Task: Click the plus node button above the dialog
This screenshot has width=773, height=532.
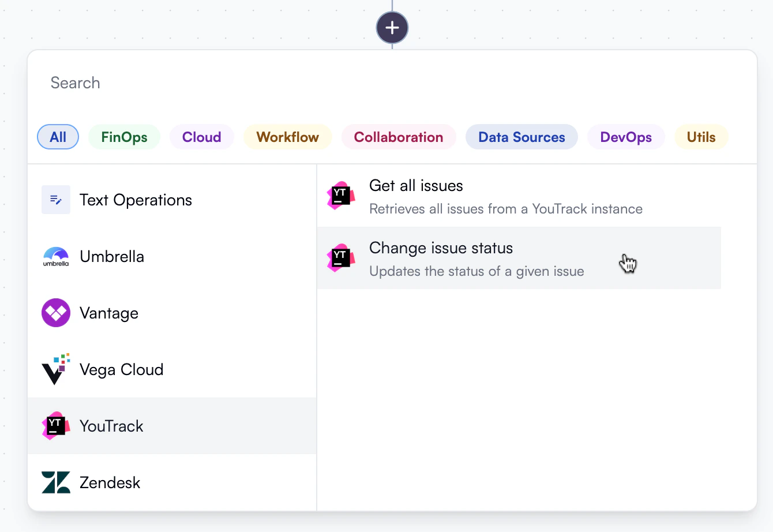Action: 392,27
